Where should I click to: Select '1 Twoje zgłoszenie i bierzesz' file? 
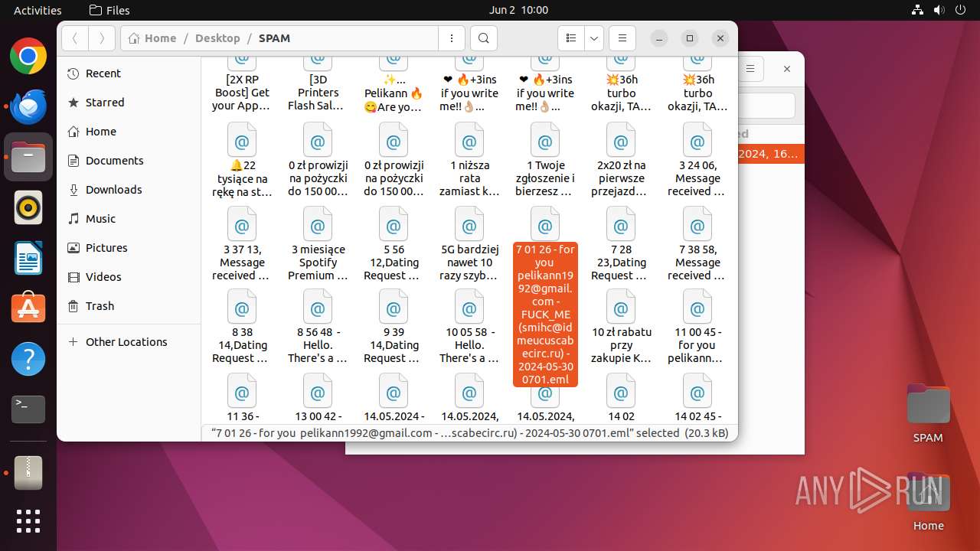coord(545,160)
